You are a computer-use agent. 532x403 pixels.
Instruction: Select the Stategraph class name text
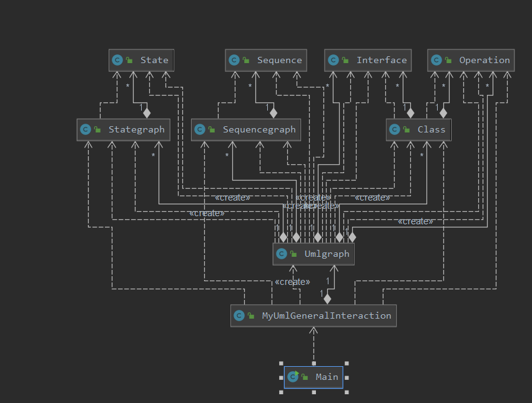click(x=136, y=130)
